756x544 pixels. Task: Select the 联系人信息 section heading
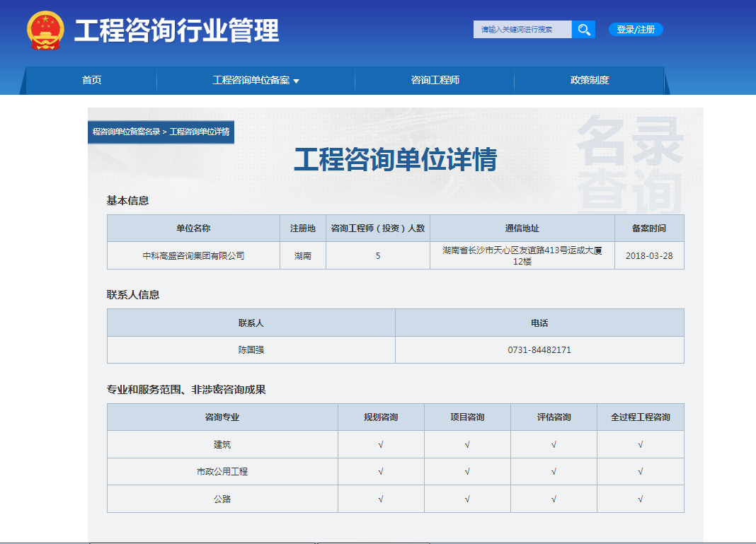133,295
